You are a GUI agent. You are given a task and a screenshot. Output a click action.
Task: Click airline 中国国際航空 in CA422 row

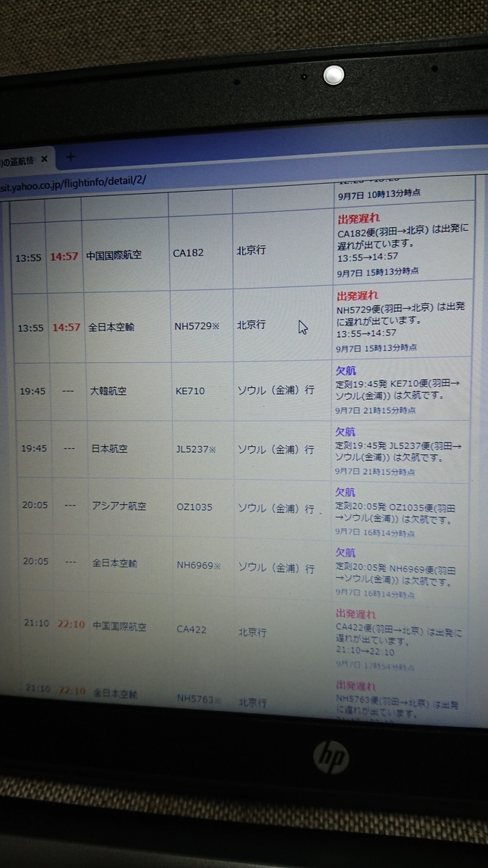pyautogui.click(x=119, y=626)
